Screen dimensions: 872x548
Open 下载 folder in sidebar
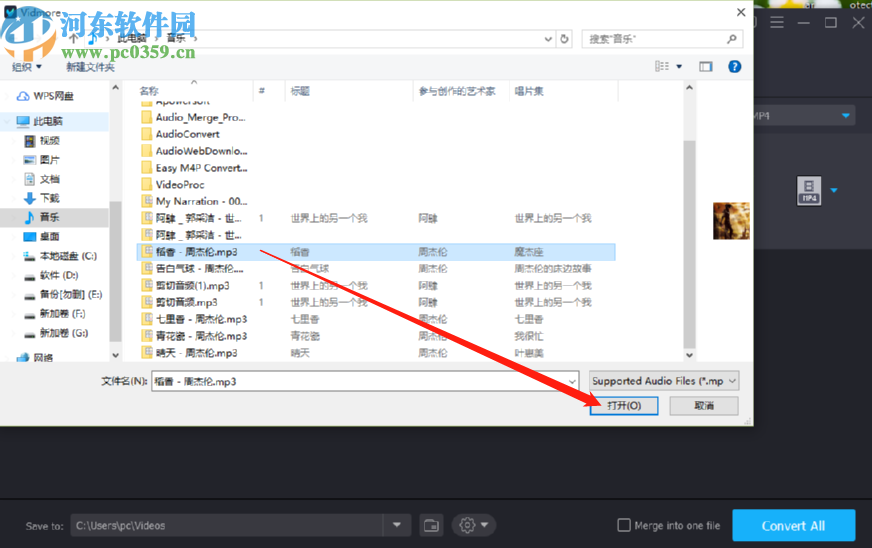pyautogui.click(x=49, y=198)
